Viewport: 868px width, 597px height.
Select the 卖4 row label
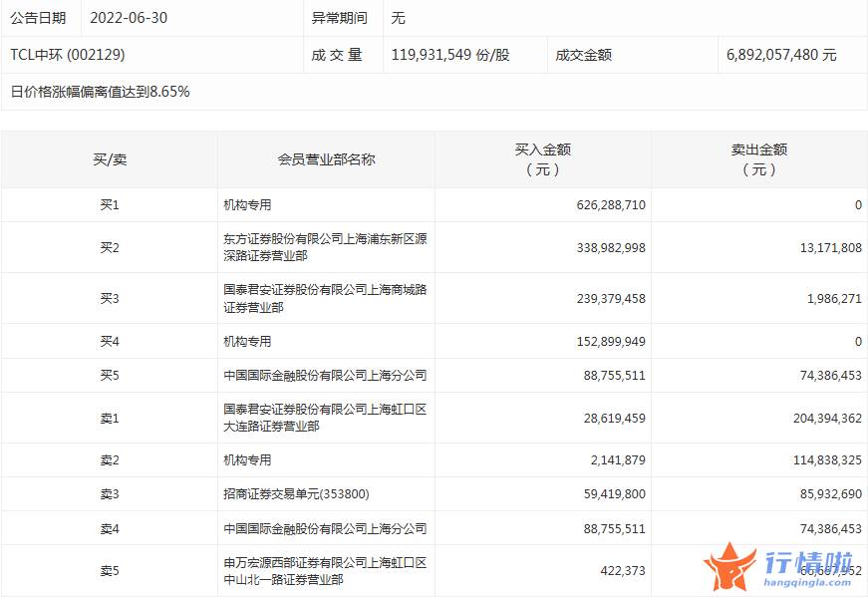coord(110,529)
